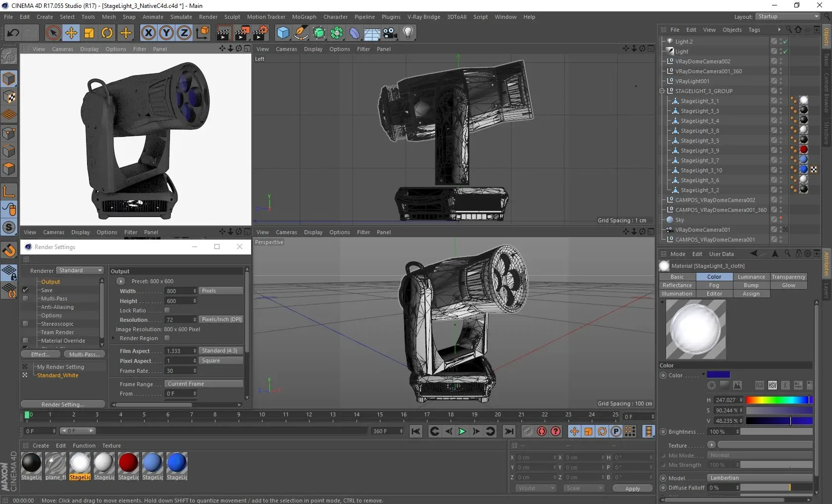This screenshot has width=832, height=504.
Task: Click the Effect... button
Action: point(41,354)
